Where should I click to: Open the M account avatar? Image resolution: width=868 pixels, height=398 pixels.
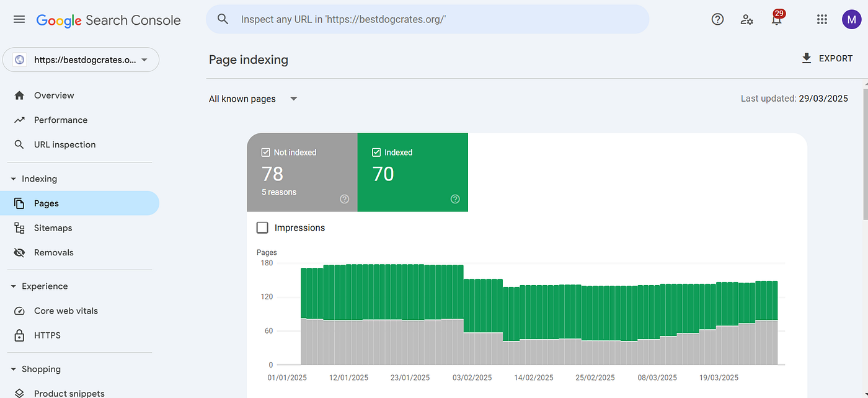852,19
